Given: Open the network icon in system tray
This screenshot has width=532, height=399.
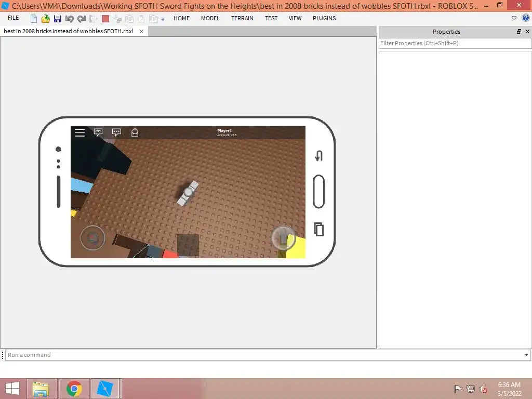Looking at the screenshot, I should pos(470,389).
